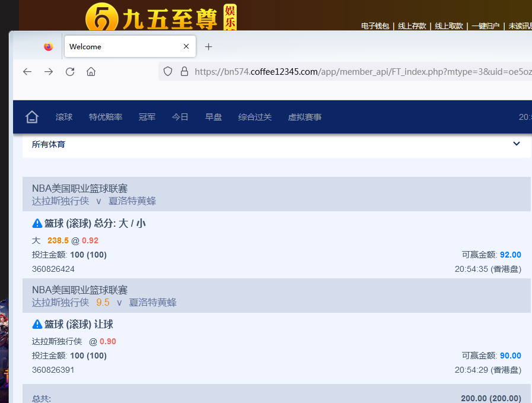Click the timestamp 20:54:35 (香港盘)
The image size is (532, 403).
coord(488,269)
